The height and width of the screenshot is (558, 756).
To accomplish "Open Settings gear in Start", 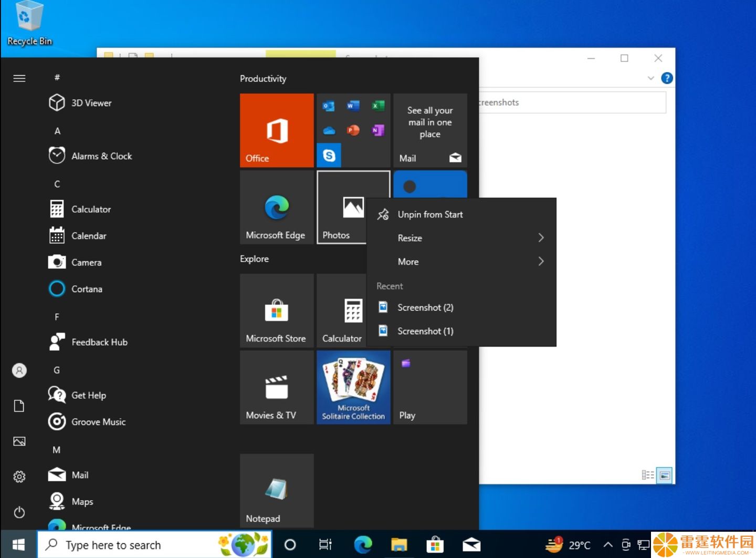I will click(19, 477).
